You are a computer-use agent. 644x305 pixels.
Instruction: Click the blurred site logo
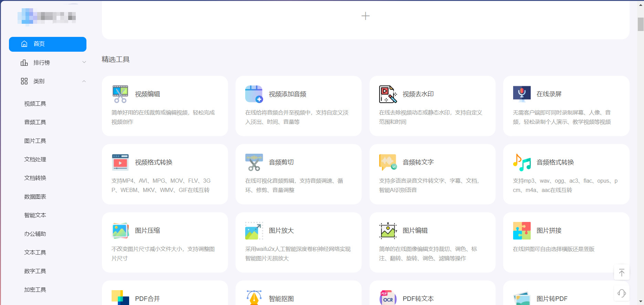pos(47,17)
